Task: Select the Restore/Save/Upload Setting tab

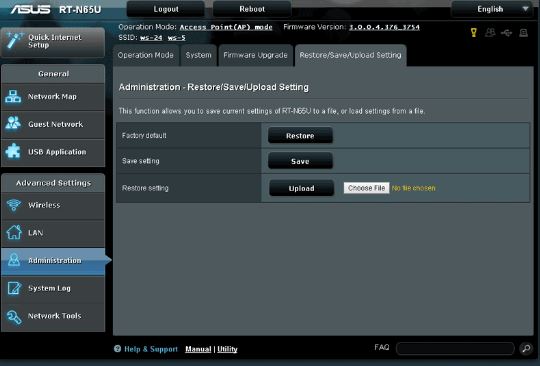Action: (350, 55)
